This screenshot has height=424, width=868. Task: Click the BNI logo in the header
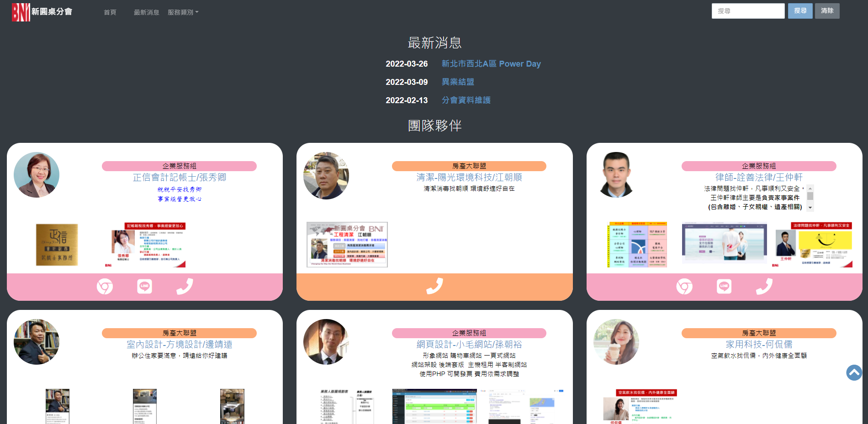point(21,12)
